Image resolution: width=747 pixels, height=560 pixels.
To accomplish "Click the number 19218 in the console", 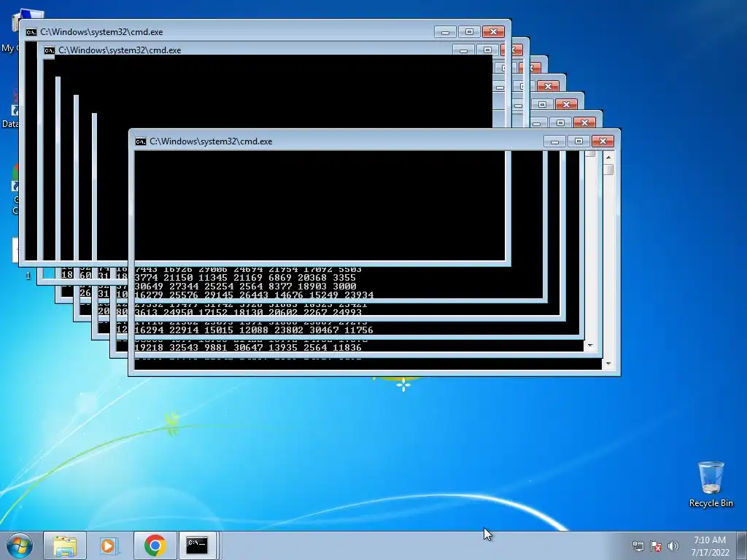I will [149, 348].
